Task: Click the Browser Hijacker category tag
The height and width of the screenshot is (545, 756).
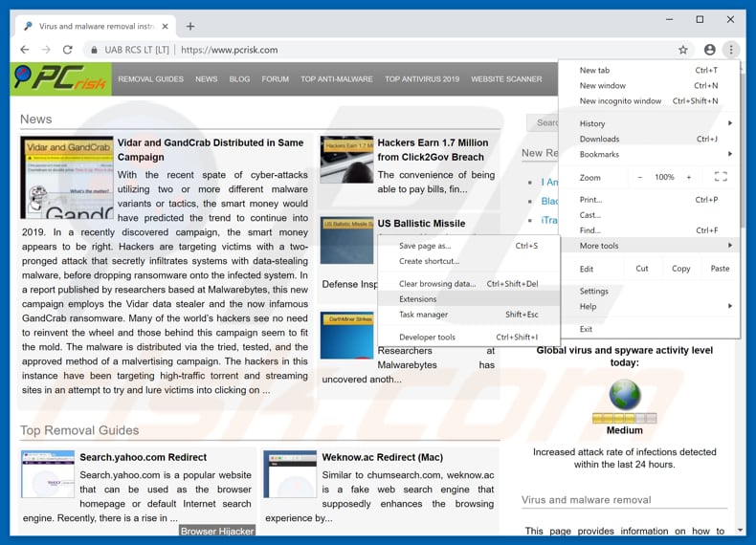Action: tap(217, 531)
